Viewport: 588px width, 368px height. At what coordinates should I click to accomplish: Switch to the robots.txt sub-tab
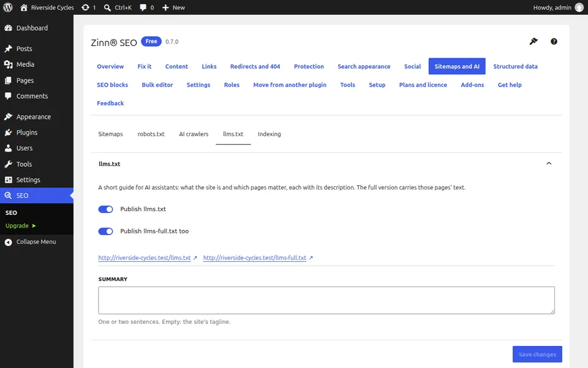[151, 134]
